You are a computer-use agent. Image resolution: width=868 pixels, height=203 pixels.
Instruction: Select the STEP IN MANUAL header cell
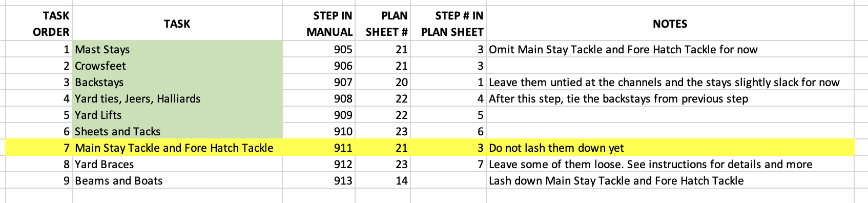(319, 24)
